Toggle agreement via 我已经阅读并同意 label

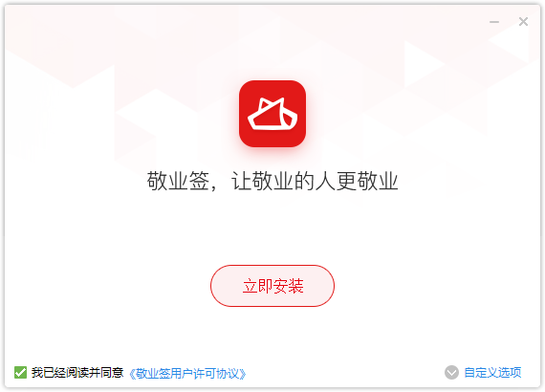pos(77,373)
